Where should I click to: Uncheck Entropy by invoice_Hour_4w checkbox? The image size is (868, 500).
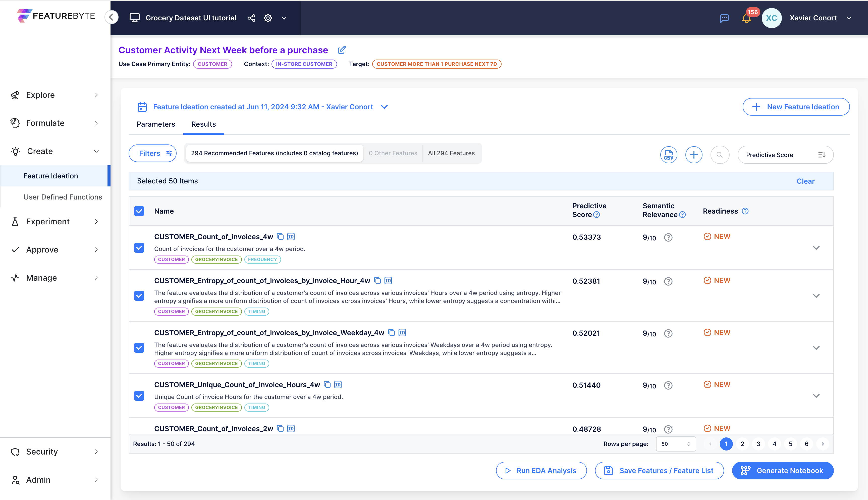click(139, 295)
